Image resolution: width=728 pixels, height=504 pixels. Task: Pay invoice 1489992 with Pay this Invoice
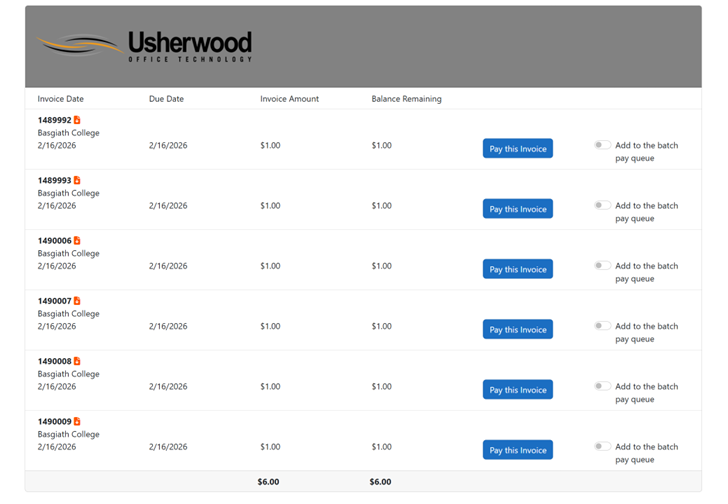(x=517, y=149)
